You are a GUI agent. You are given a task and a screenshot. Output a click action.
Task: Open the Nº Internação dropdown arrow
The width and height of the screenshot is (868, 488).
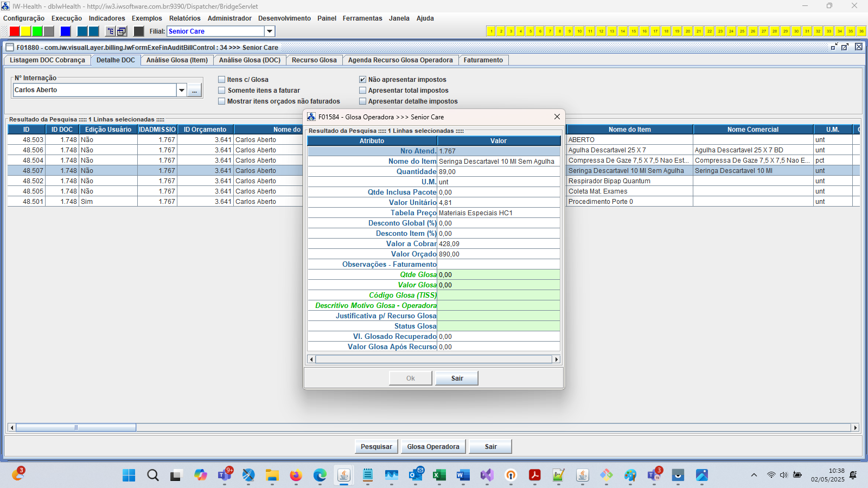pyautogui.click(x=182, y=91)
